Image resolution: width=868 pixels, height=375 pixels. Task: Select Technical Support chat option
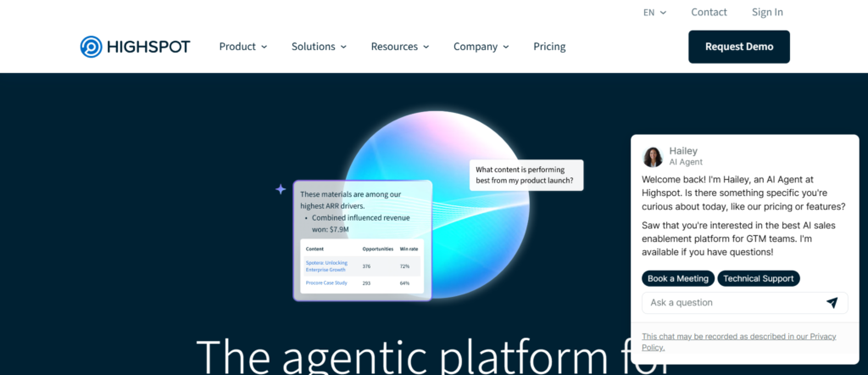(758, 278)
